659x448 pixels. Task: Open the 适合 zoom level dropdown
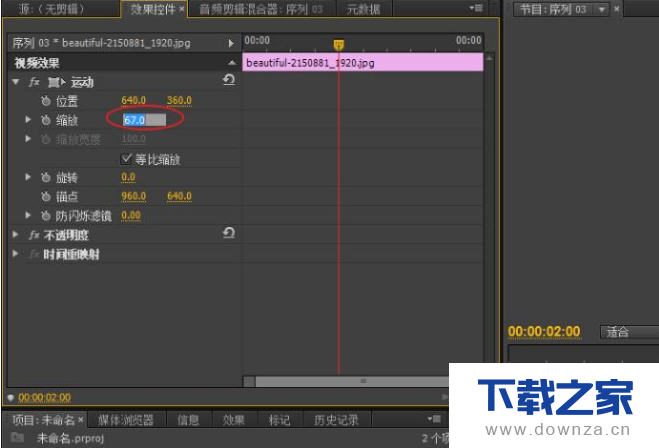(x=629, y=332)
